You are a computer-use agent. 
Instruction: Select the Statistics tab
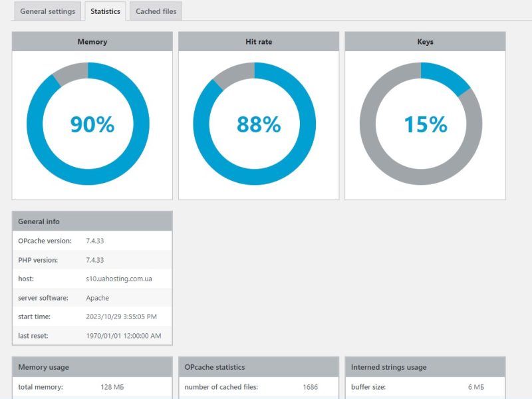point(105,11)
